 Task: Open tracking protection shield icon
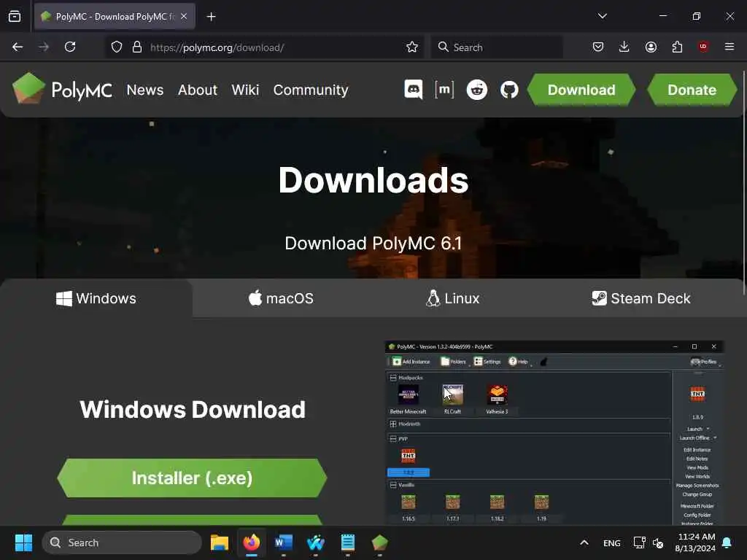[117, 47]
